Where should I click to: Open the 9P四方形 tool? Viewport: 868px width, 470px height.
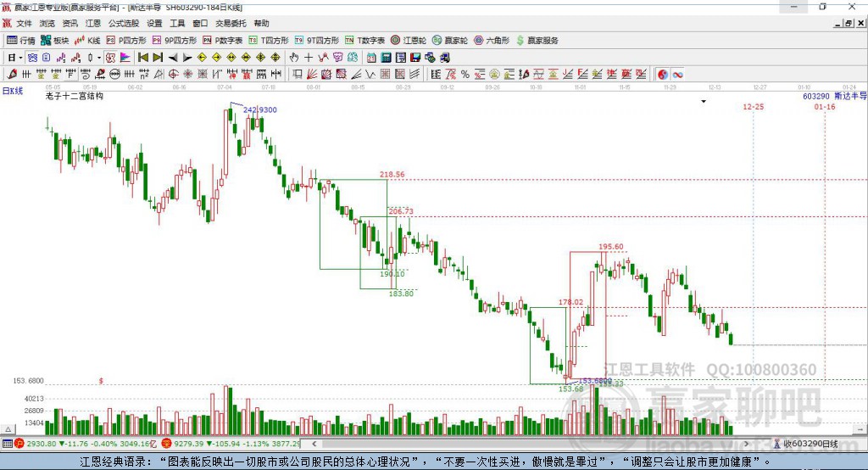175,41
